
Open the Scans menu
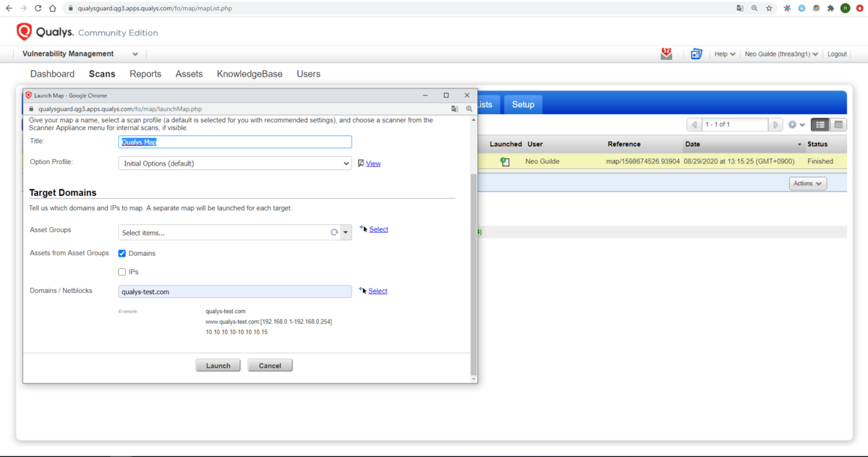pos(102,74)
